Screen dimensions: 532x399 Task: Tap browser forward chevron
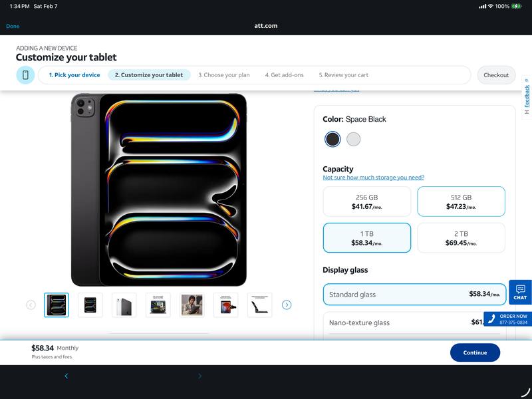199,376
